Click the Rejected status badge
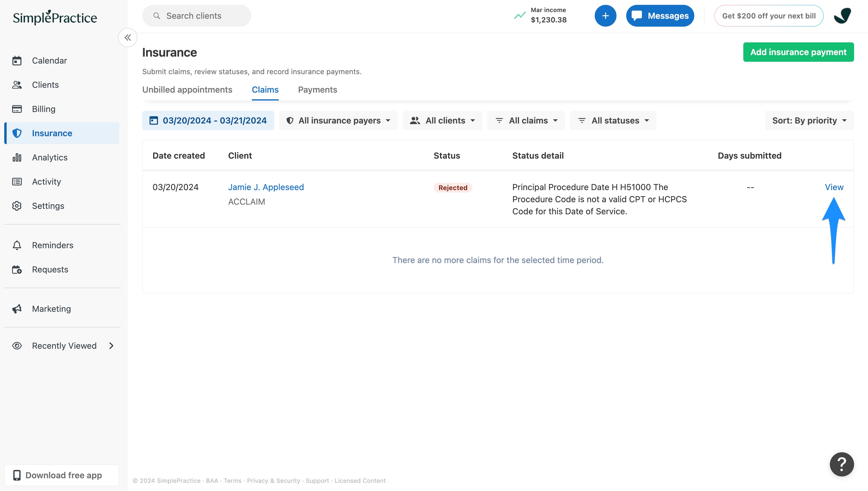 (453, 187)
